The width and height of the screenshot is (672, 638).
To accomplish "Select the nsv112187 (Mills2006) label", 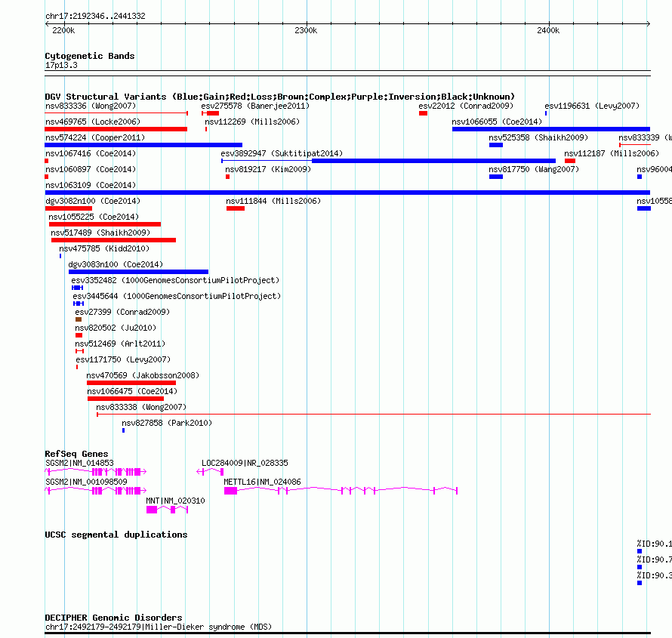I will tap(612, 153).
